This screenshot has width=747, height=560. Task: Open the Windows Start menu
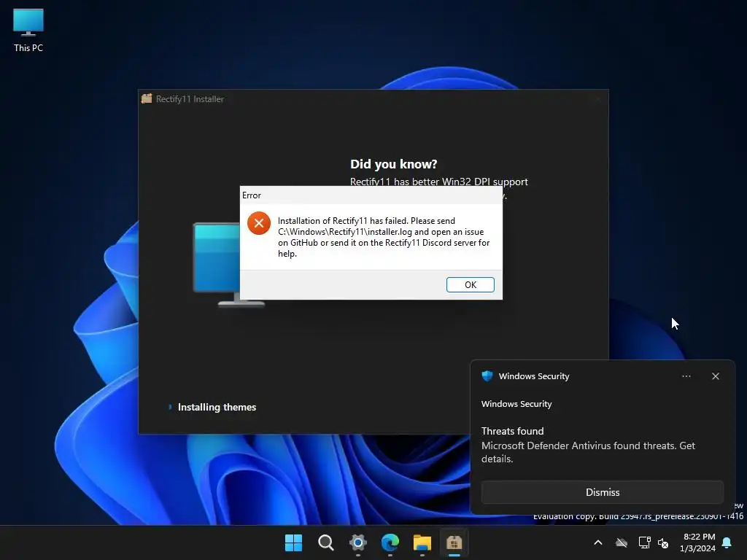293,542
